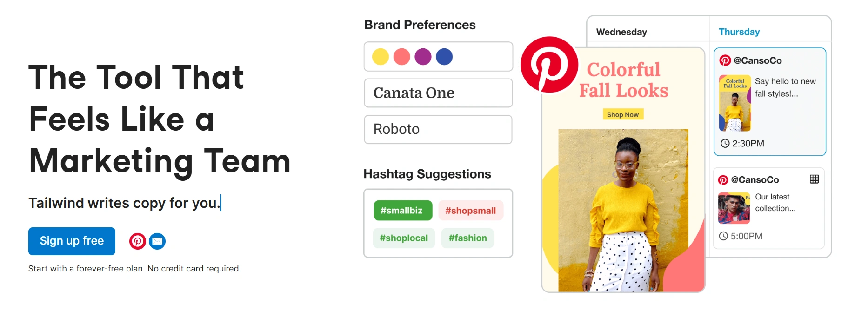Click the blue email envelope icon
Viewport: 868px width, 331px height.
pos(157,241)
